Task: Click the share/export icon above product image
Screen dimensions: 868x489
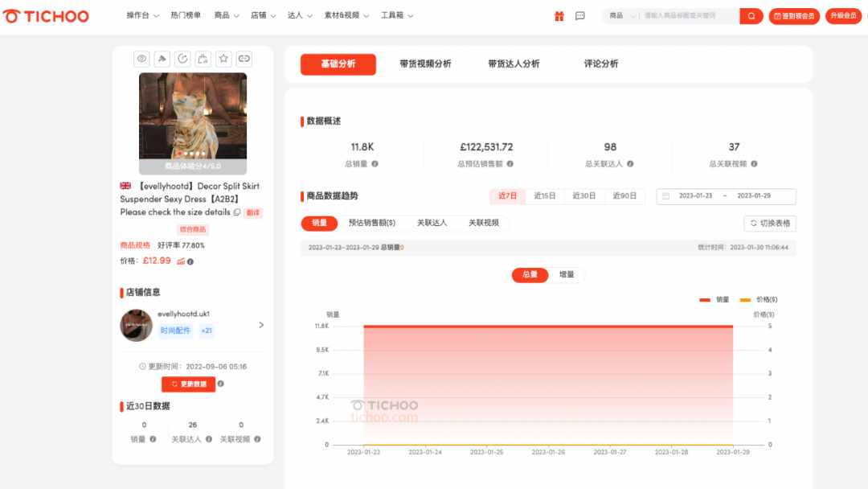Action: point(203,59)
